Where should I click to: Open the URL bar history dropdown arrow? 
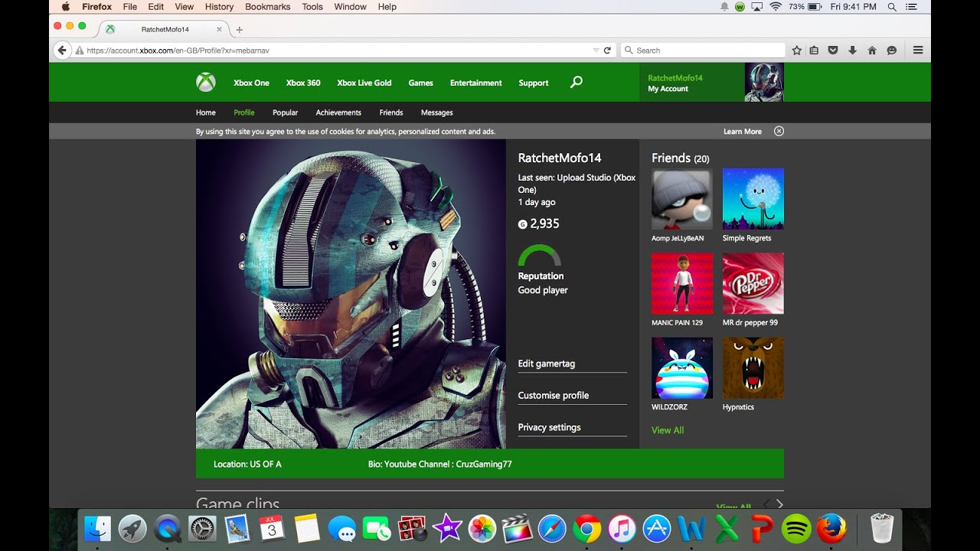596,51
